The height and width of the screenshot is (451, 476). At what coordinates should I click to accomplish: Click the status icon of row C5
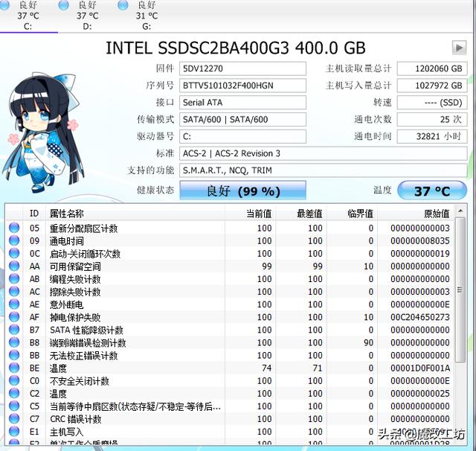(14, 406)
